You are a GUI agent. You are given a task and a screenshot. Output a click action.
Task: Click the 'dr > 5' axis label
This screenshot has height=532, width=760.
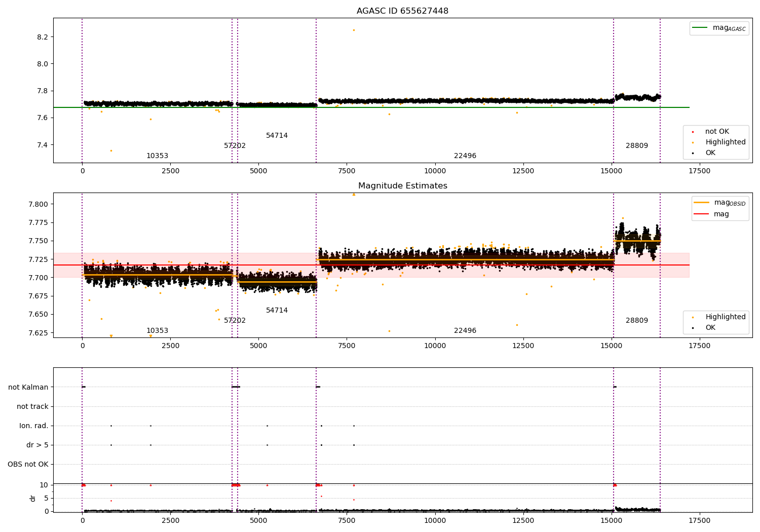tap(37, 445)
